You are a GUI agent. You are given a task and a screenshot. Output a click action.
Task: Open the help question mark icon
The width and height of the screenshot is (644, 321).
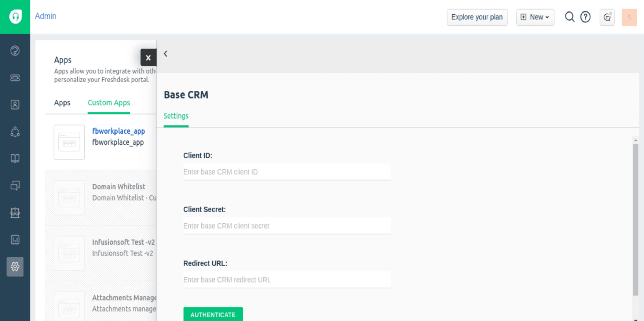585,17
